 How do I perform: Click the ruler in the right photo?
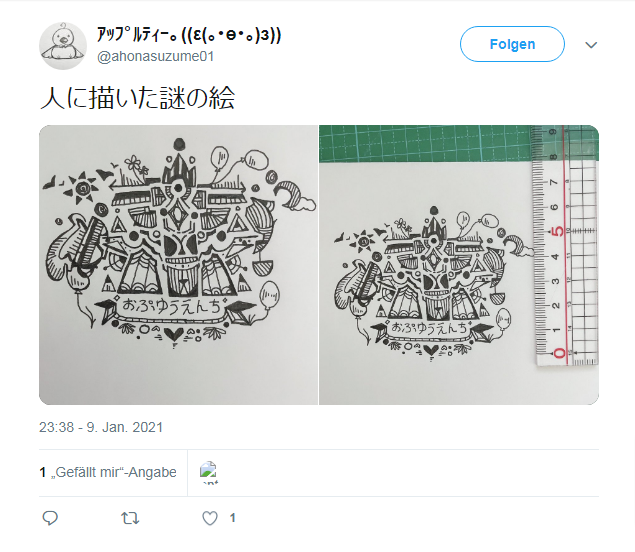[564, 246]
